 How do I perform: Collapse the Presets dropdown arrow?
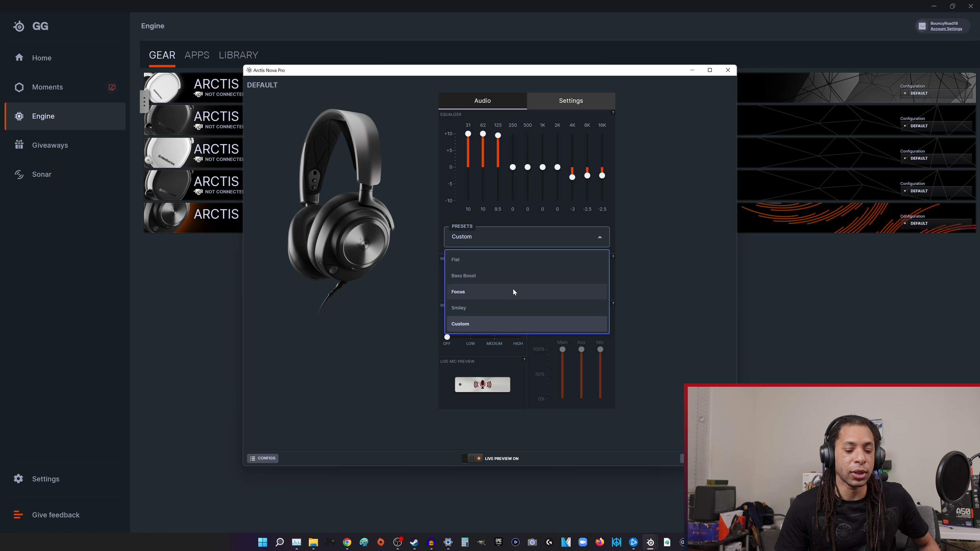pyautogui.click(x=599, y=237)
